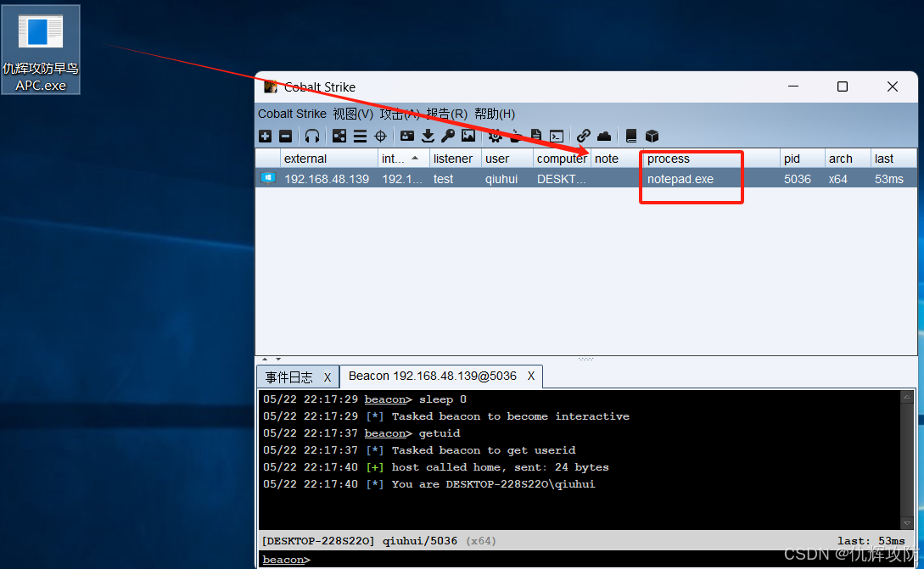Open keystrokes view via key icon
The width and height of the screenshot is (924, 569).
(x=448, y=136)
